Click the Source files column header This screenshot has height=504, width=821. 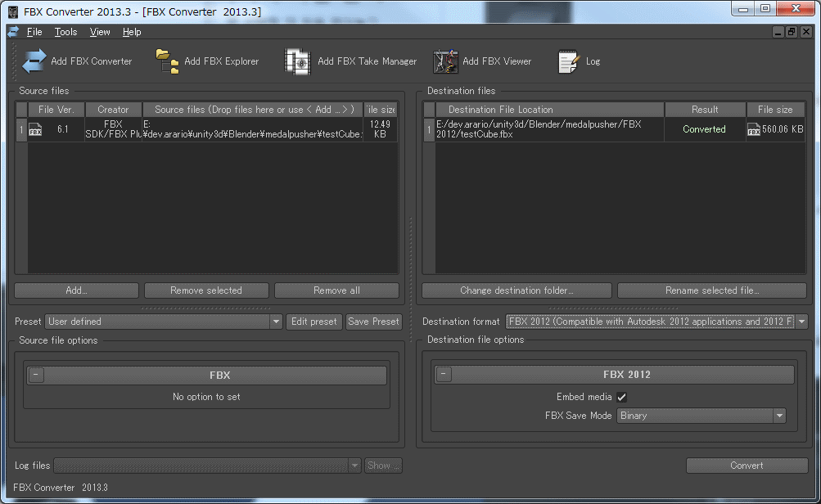(254, 110)
